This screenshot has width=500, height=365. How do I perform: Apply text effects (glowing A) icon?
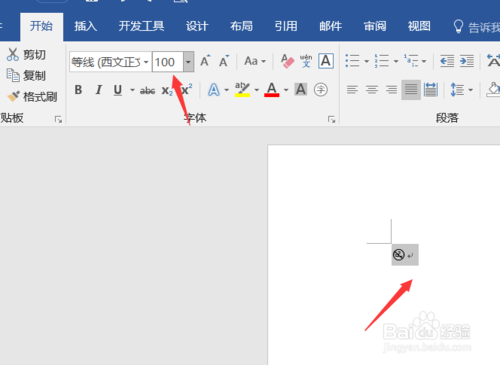[214, 90]
